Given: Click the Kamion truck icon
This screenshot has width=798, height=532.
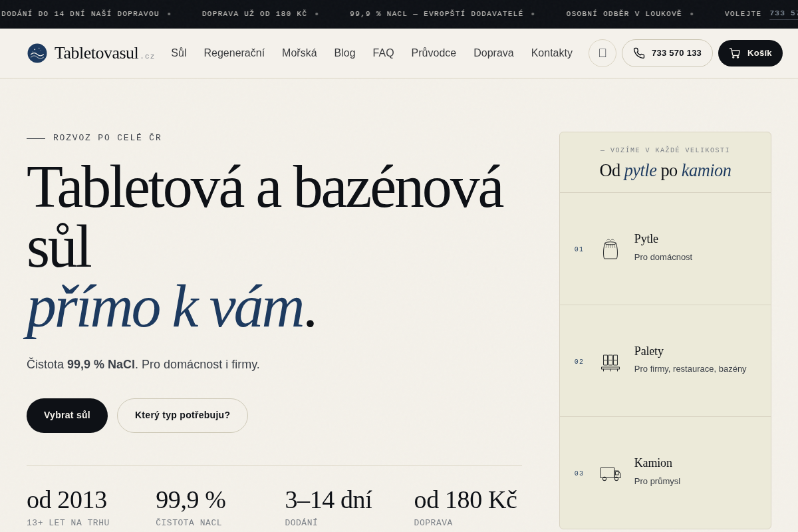Looking at the screenshot, I should (x=610, y=473).
